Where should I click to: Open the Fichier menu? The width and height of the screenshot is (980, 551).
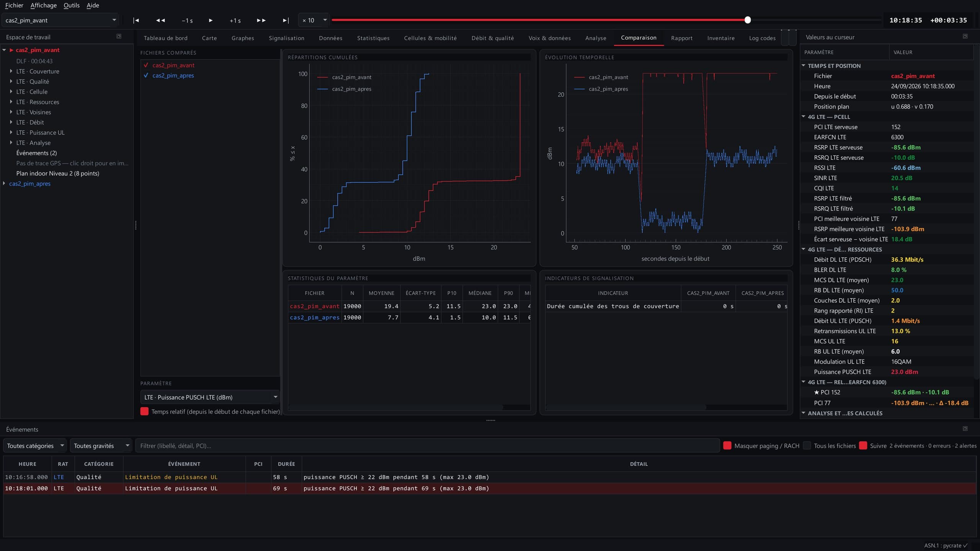tap(14, 5)
